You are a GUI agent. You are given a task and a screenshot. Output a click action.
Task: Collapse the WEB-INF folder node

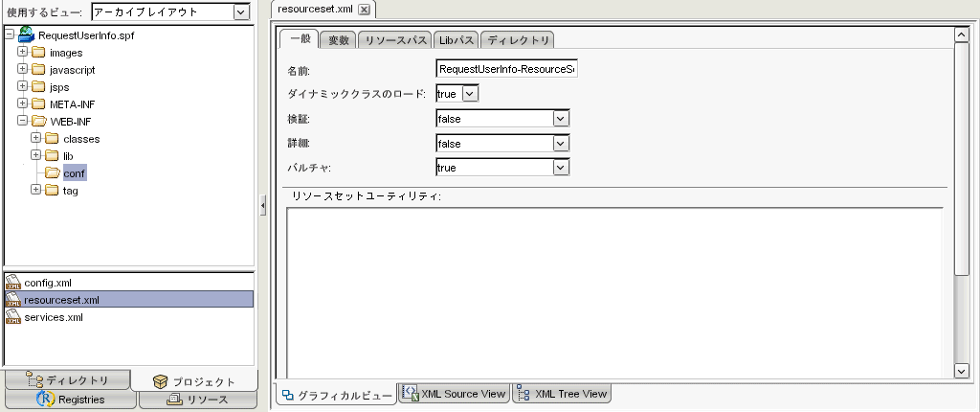point(23,121)
